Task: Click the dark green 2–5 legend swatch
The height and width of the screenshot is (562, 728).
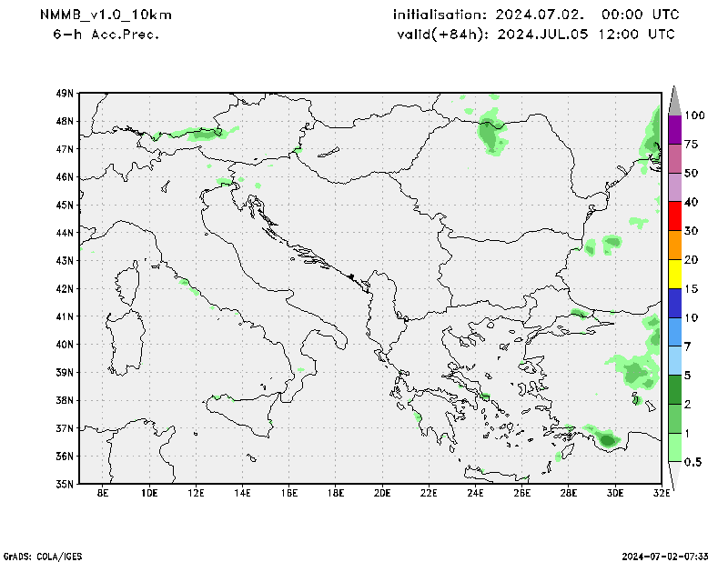Action: pos(674,389)
